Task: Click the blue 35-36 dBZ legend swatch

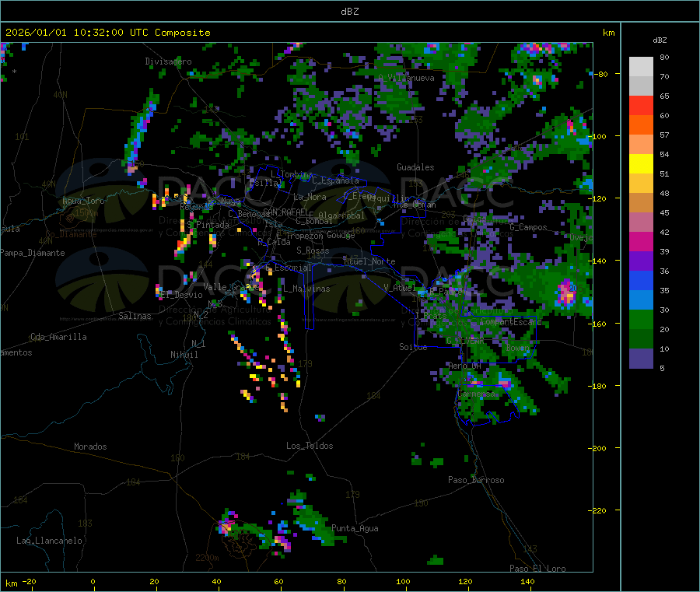Action: click(641, 280)
